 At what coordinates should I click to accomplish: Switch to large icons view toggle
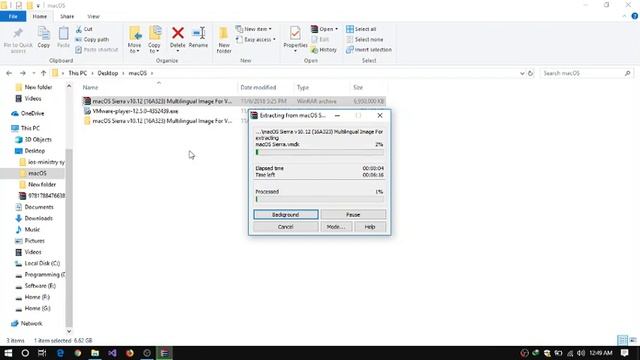tap(632, 340)
